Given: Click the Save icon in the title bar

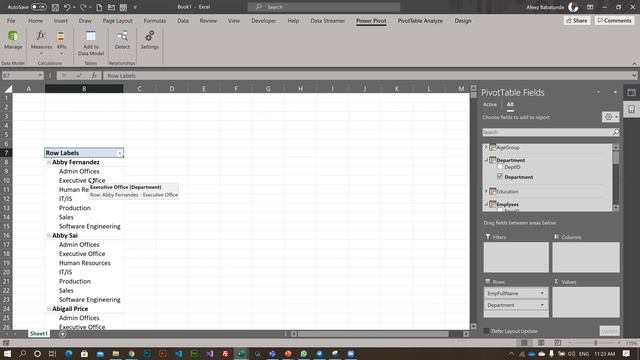Looking at the screenshot, I should (x=55, y=7).
